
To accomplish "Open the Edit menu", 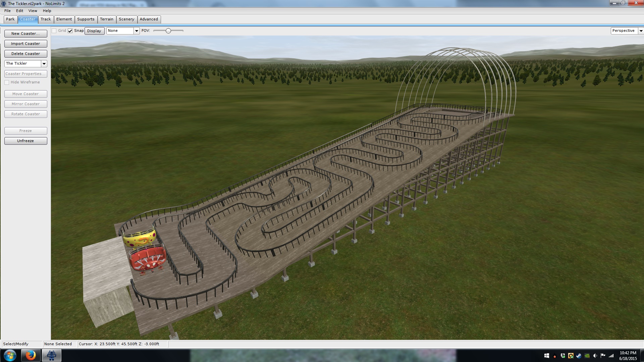I will [x=19, y=11].
